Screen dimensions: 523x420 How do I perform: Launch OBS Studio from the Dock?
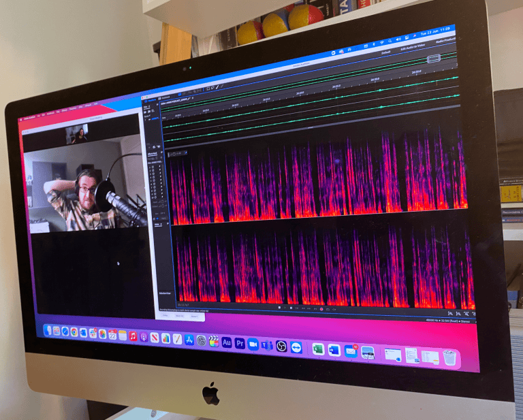click(x=281, y=346)
